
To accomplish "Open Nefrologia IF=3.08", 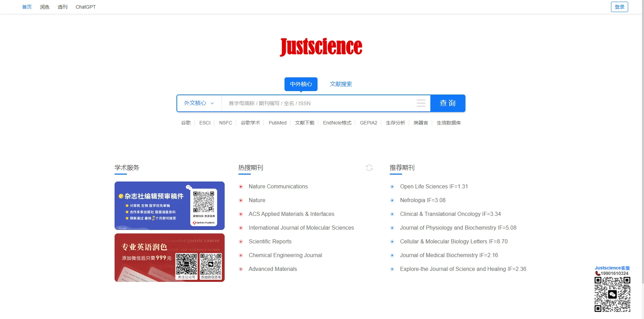I will [423, 200].
